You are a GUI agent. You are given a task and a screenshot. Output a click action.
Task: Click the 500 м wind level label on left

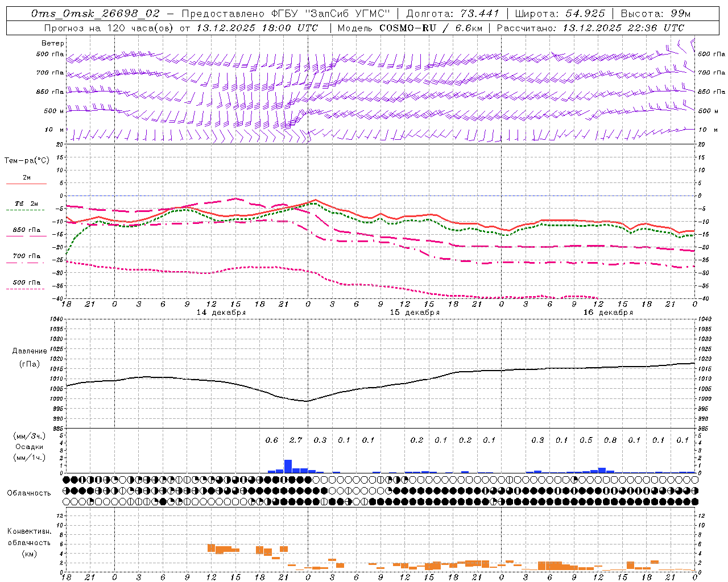[x=54, y=111]
